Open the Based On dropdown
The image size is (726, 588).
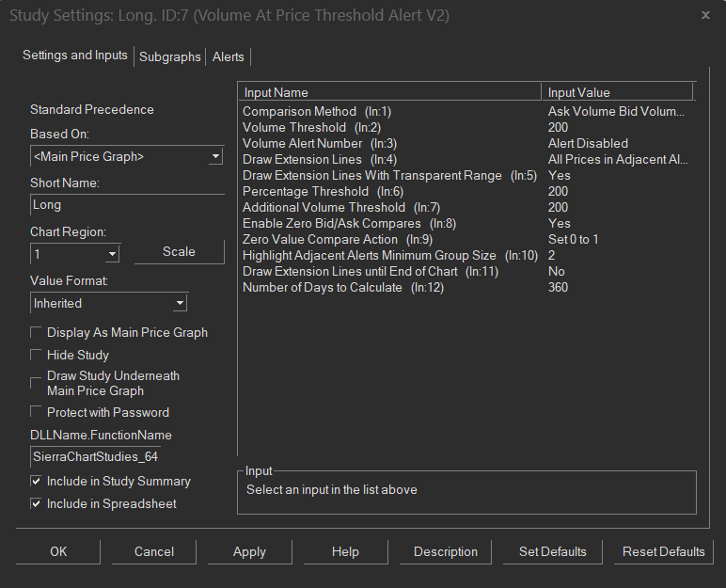pos(215,156)
